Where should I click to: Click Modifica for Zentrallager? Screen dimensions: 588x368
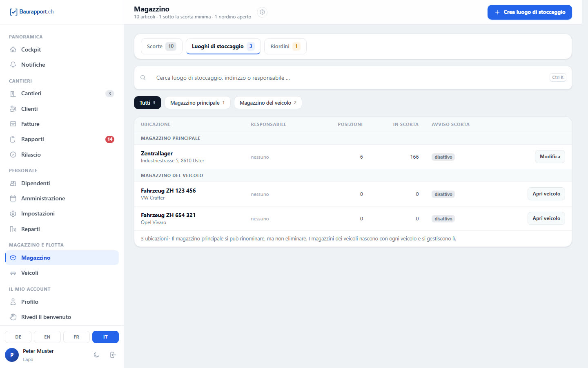[x=550, y=157]
